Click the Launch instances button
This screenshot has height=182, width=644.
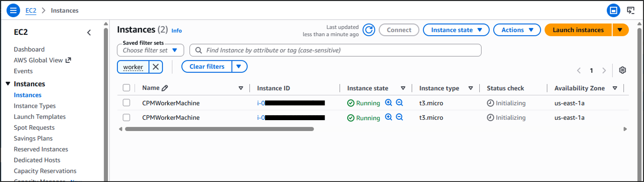pos(578,30)
